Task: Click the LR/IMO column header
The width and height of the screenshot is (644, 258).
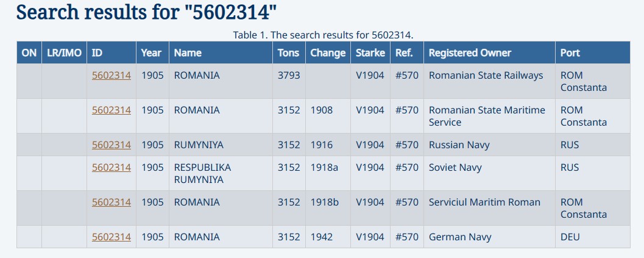Action: point(64,53)
